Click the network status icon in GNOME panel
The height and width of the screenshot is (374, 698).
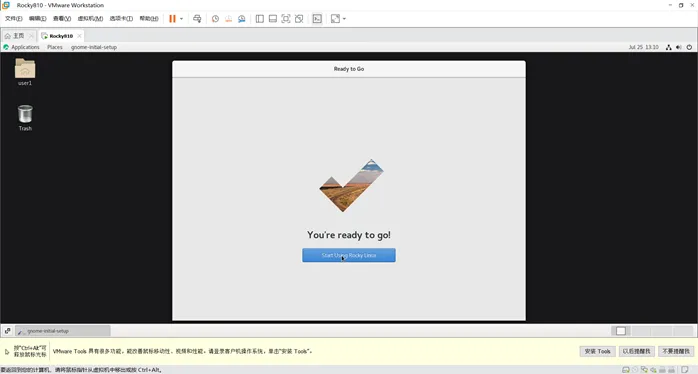[x=668, y=47]
